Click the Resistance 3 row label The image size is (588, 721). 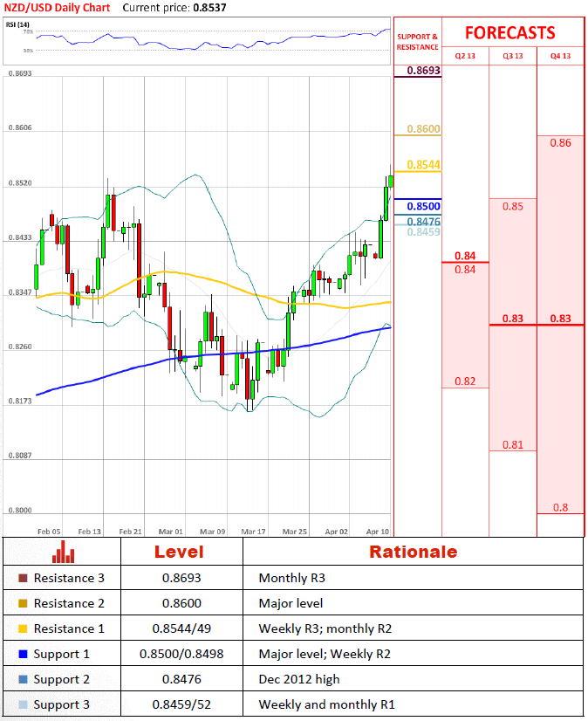tap(69, 578)
